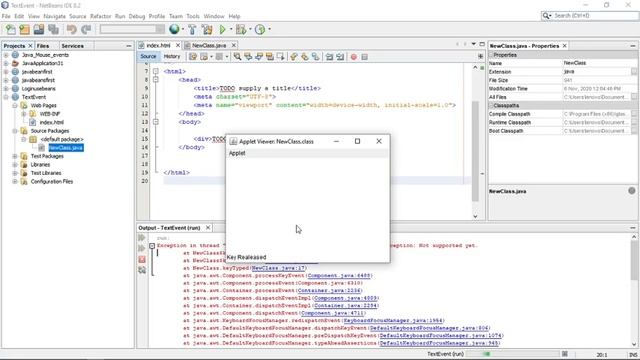This screenshot has height=360, width=640.
Task: Click the Profile Project clock icon
Action: tap(260, 29)
